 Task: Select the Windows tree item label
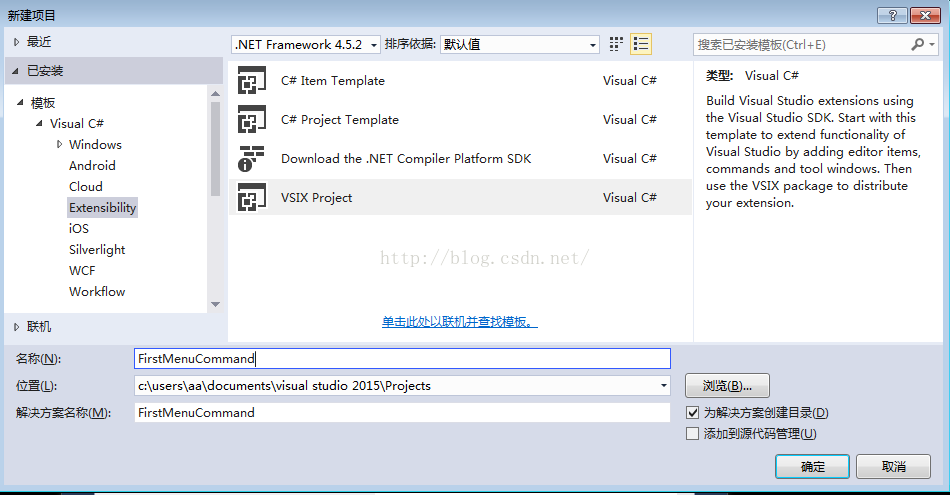[x=95, y=144]
